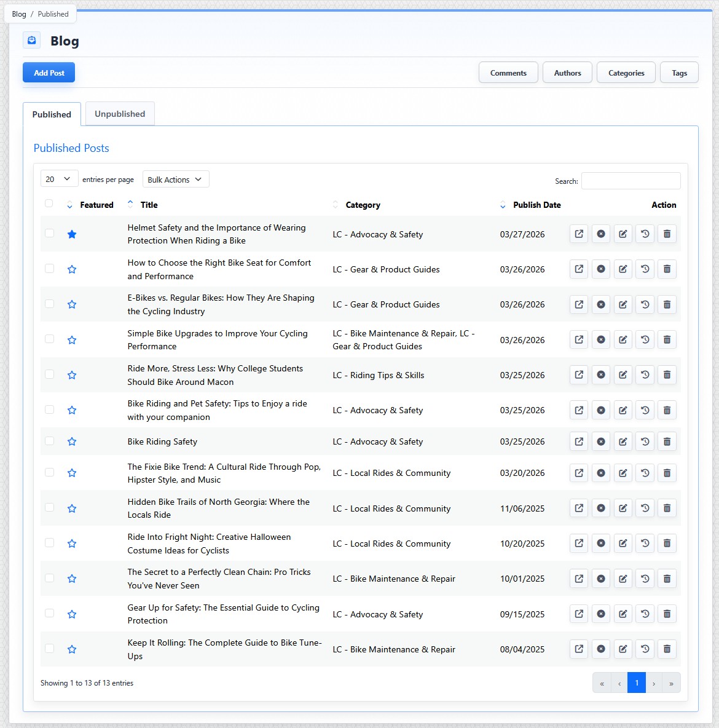Go to previous page of results
The width and height of the screenshot is (719, 728).
tap(619, 682)
